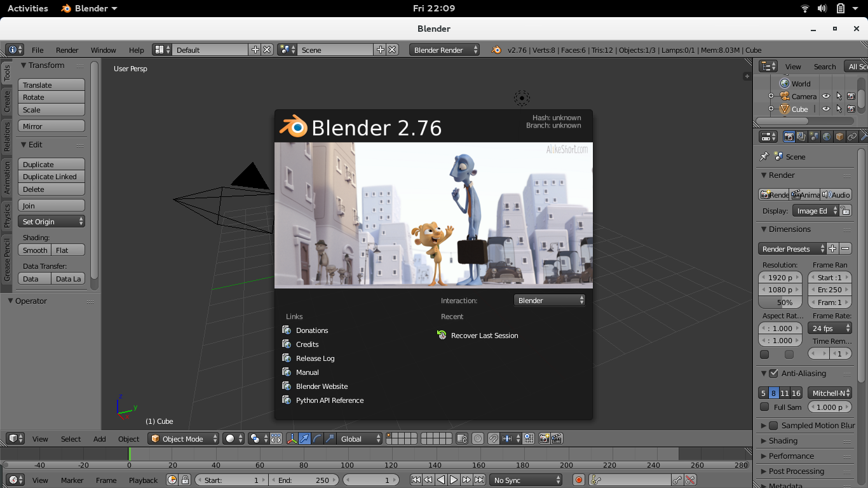The width and height of the screenshot is (868, 488).
Task: Toggle Cube renderability camera icon in outliner
Action: click(x=851, y=109)
